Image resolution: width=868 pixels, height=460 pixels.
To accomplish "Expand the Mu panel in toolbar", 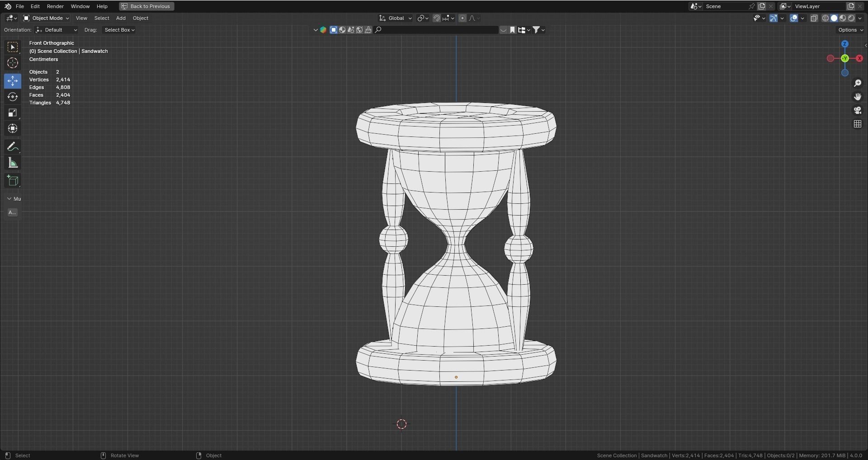I will pos(14,199).
